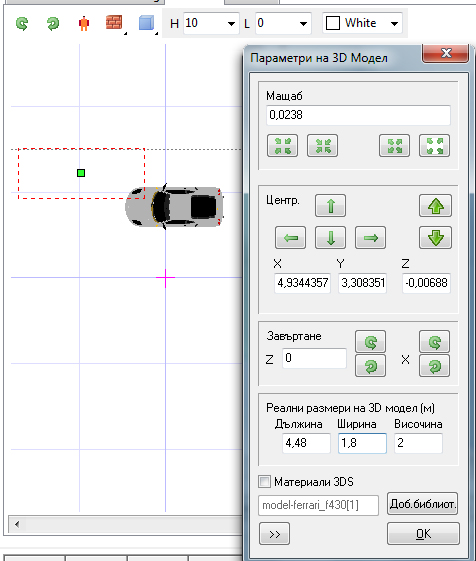Click the X coordinate field 4,9344357
This screenshot has width=476, height=561.
coord(302,283)
